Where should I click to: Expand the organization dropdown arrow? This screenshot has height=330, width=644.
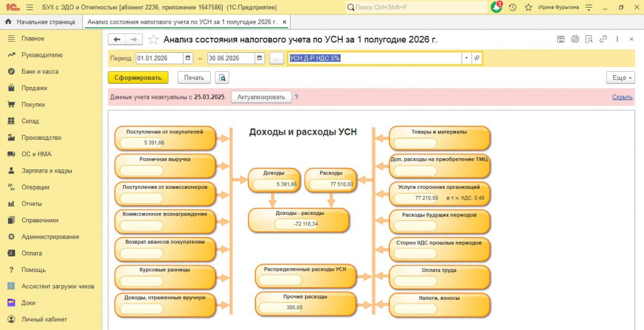coord(466,59)
